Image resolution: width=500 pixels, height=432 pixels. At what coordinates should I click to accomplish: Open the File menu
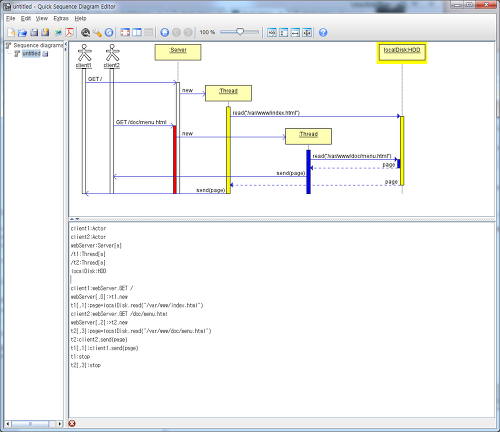click(11, 18)
